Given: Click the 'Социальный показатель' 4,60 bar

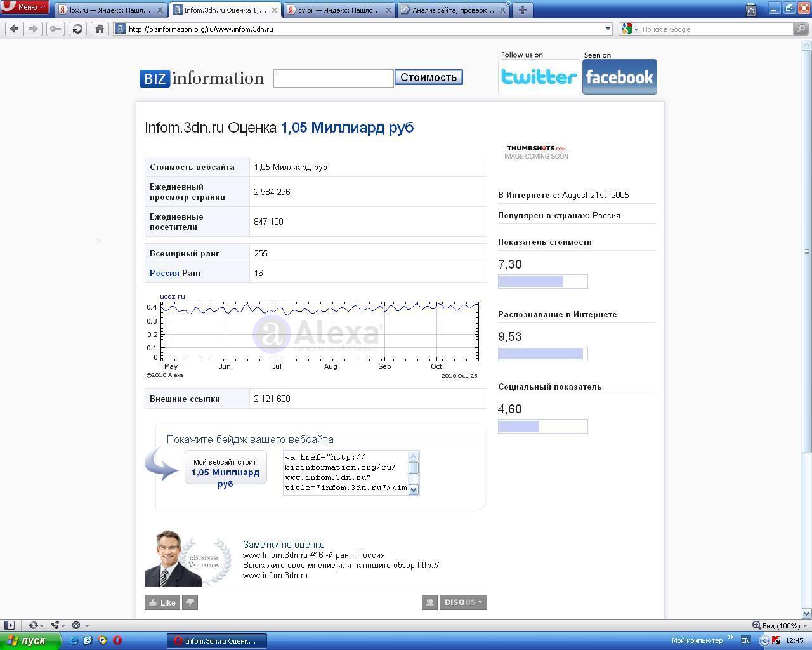Looking at the screenshot, I should tap(543, 426).
